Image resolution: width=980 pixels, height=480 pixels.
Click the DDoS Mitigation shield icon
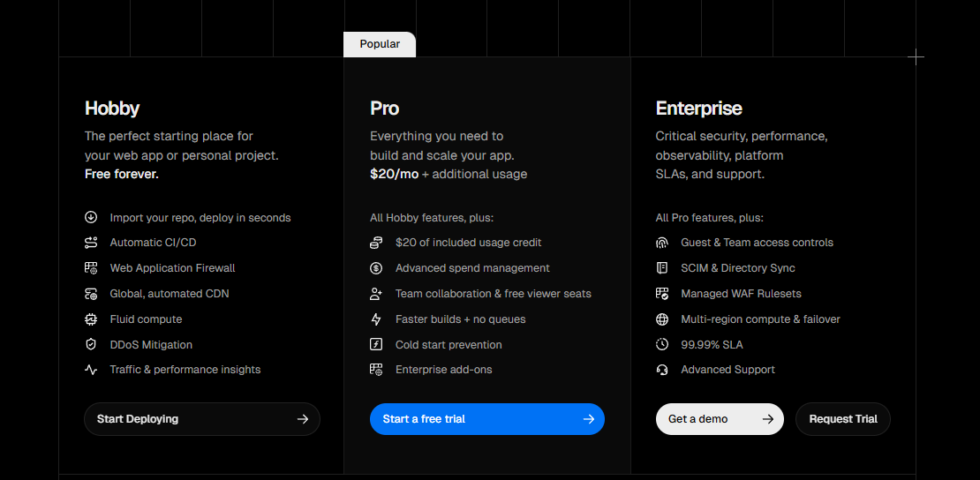click(91, 345)
